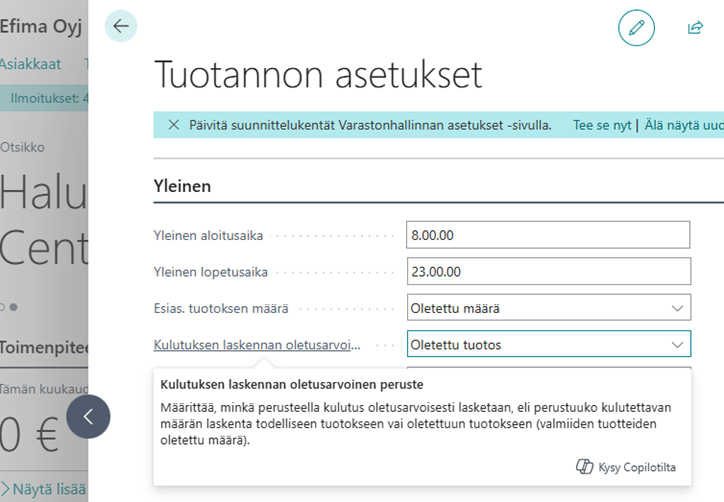
Task: Click the Efima Oyj company name
Action: pyautogui.click(x=41, y=25)
